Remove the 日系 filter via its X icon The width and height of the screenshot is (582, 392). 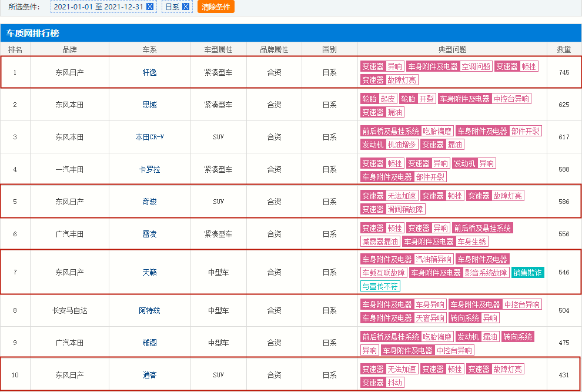[x=186, y=7]
